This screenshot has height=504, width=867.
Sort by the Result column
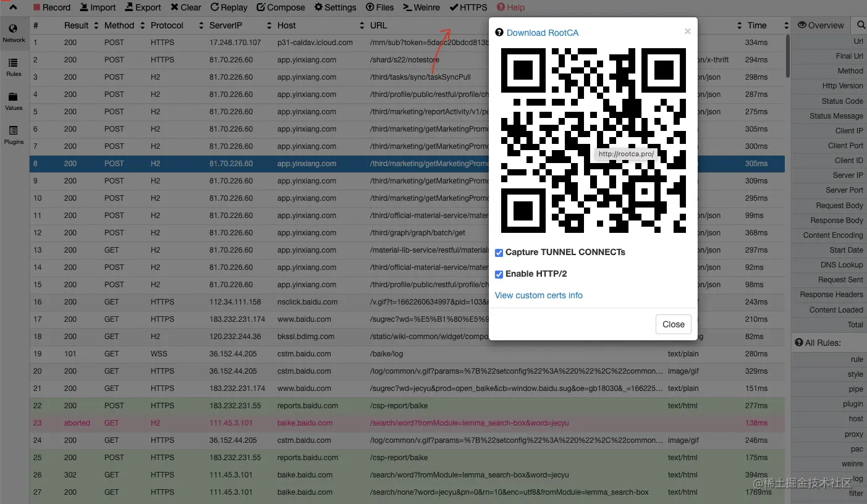pos(81,25)
